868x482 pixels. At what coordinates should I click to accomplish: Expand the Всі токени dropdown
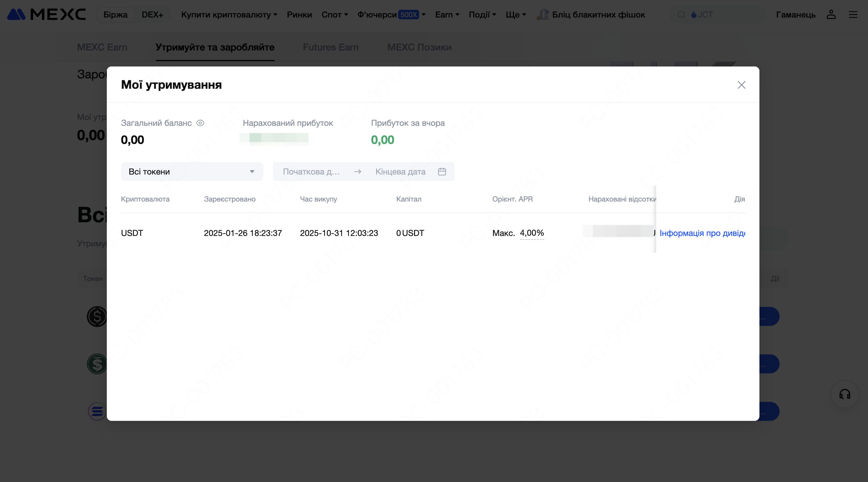(192, 172)
